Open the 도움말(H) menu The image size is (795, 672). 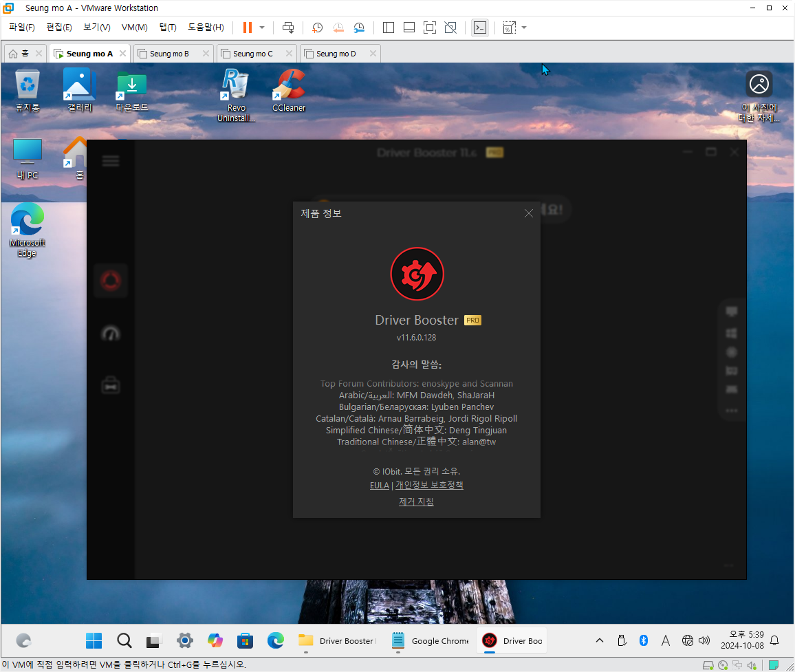coord(206,28)
